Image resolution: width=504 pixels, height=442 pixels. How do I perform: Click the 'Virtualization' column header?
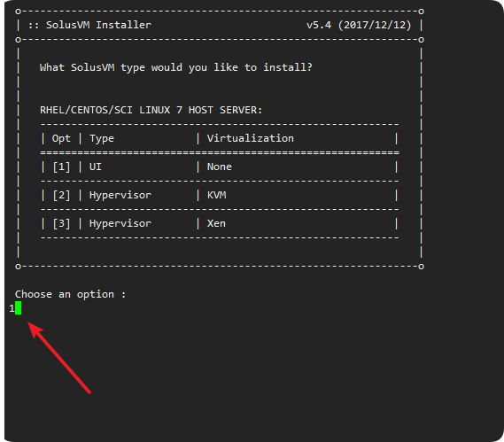tap(251, 138)
